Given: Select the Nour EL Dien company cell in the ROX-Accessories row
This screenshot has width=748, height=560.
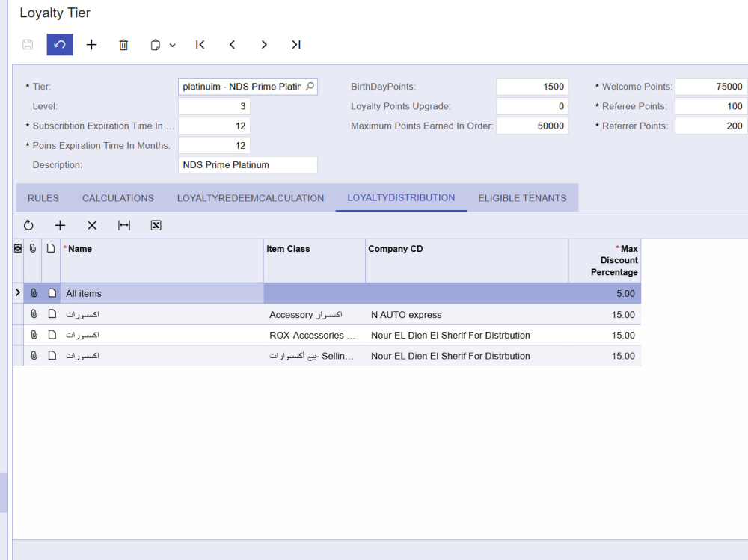Looking at the screenshot, I should (467, 335).
